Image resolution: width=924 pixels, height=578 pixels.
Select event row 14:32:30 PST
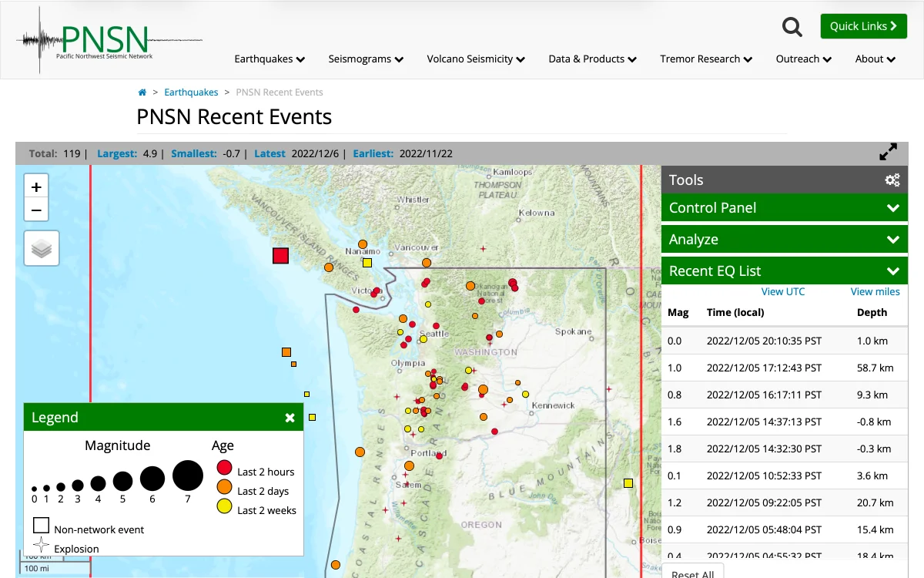coord(785,449)
